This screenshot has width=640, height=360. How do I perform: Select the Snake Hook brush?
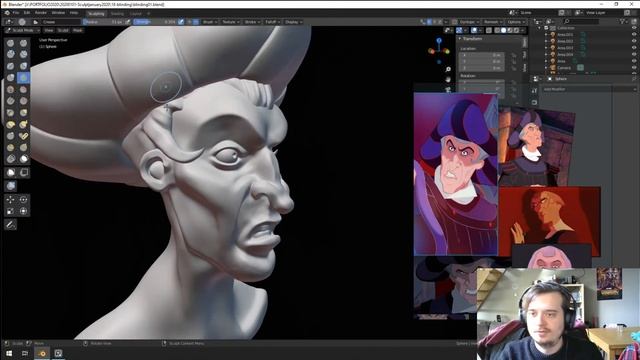click(x=24, y=124)
